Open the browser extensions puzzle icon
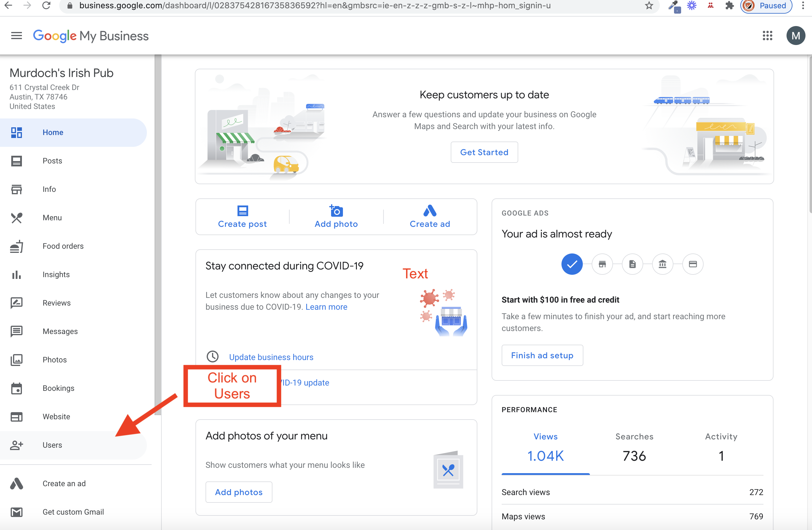The width and height of the screenshot is (812, 530). 729,6
